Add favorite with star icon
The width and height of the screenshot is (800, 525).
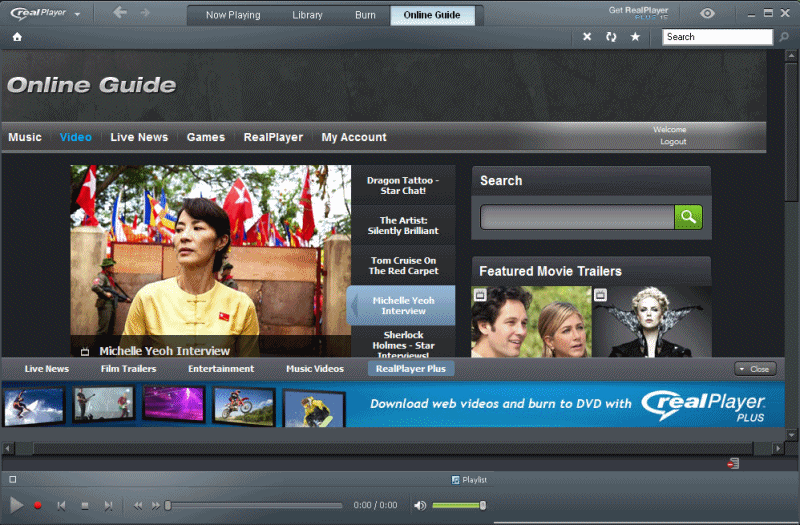pyautogui.click(x=635, y=37)
